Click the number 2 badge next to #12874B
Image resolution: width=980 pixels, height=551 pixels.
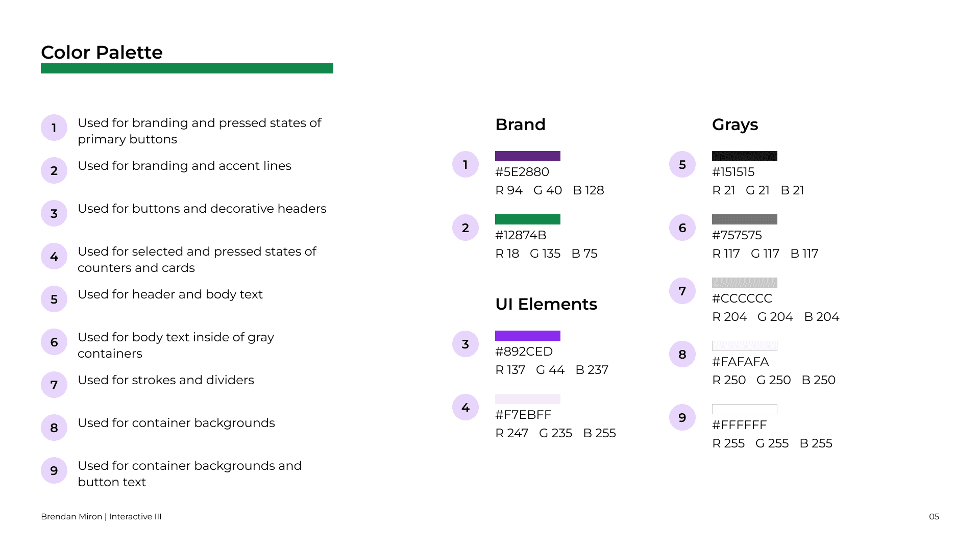(x=465, y=228)
